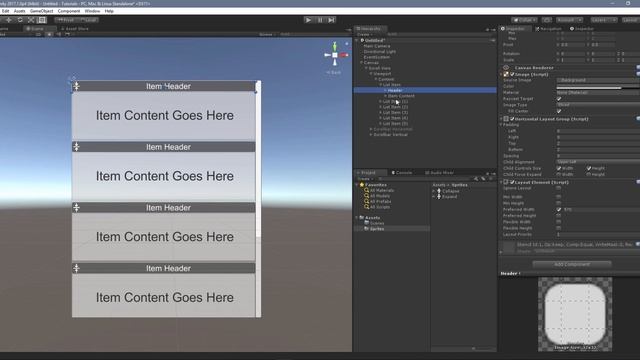Click the Pause button
Image resolution: width=640 pixels, height=360 pixels.
coord(320,20)
